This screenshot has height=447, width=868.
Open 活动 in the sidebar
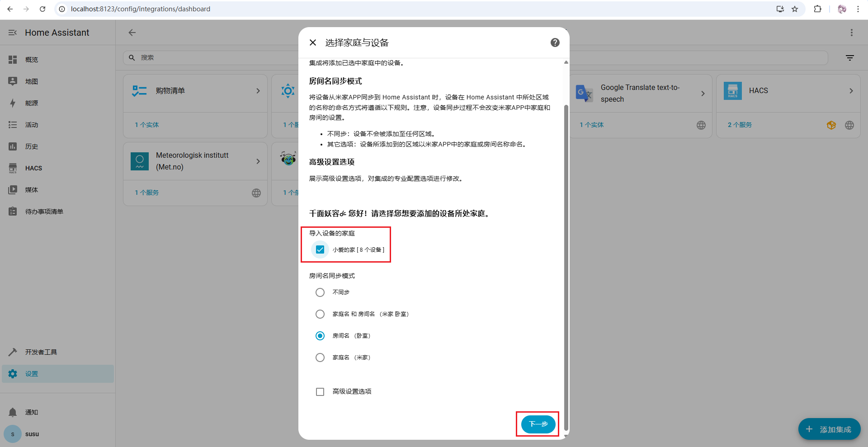[x=58, y=125]
